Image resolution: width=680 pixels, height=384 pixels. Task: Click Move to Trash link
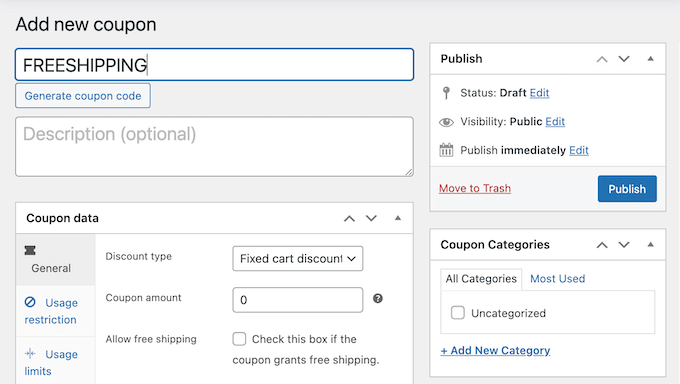coord(475,188)
